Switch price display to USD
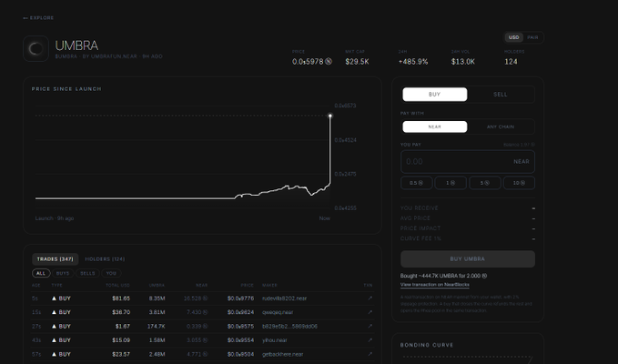This screenshot has width=618, height=364. [x=513, y=37]
